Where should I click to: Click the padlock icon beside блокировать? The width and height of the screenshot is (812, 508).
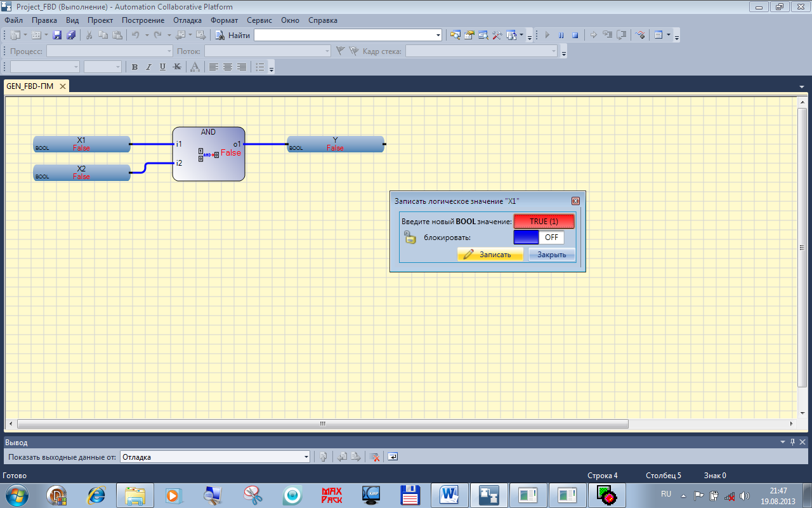[x=410, y=237]
